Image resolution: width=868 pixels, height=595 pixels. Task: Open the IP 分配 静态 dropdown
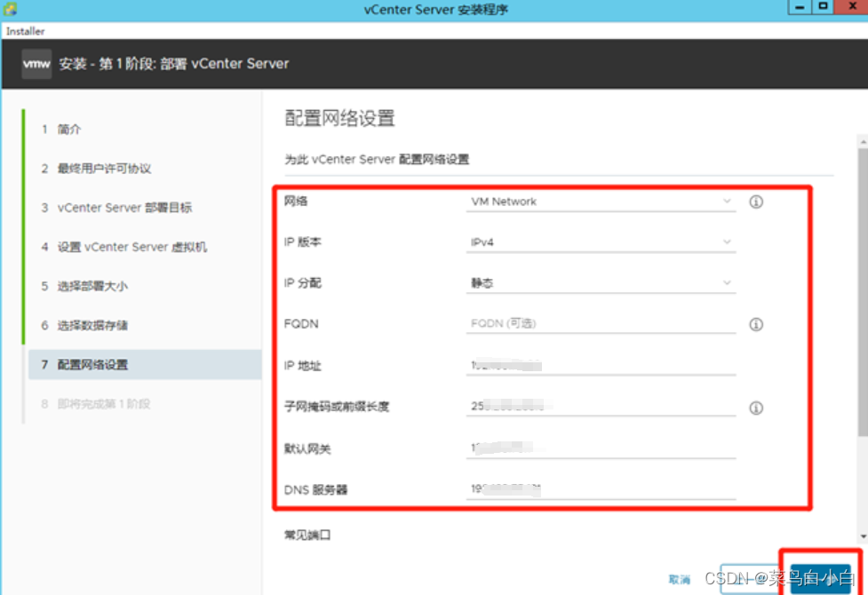pyautogui.click(x=601, y=283)
